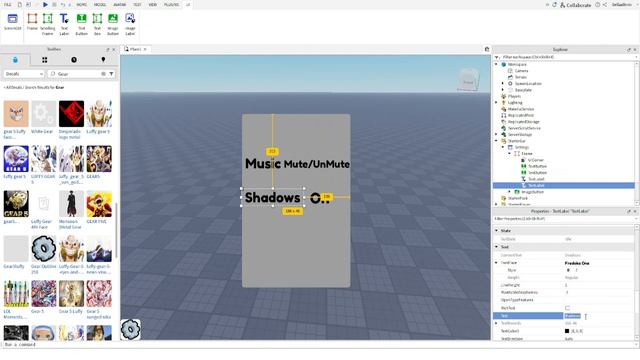640x360 pixels.
Task: Toggle the bold font style button
Action: [x=568, y=270]
